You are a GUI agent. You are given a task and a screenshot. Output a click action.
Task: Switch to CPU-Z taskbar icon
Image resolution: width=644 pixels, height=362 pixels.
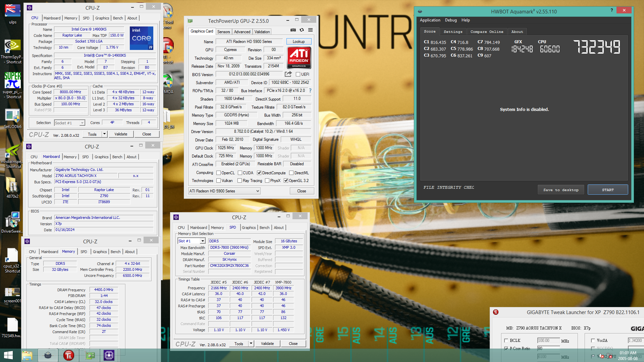click(x=109, y=355)
